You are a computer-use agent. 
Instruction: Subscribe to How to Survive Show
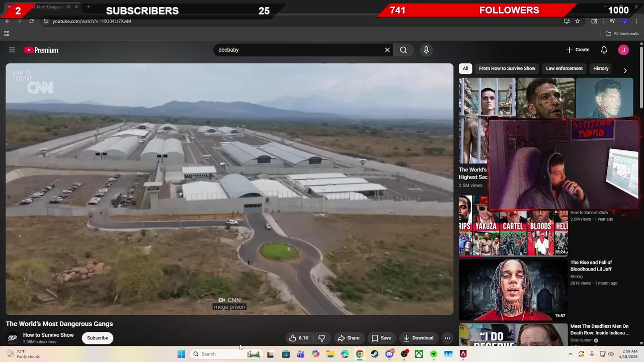click(x=98, y=338)
